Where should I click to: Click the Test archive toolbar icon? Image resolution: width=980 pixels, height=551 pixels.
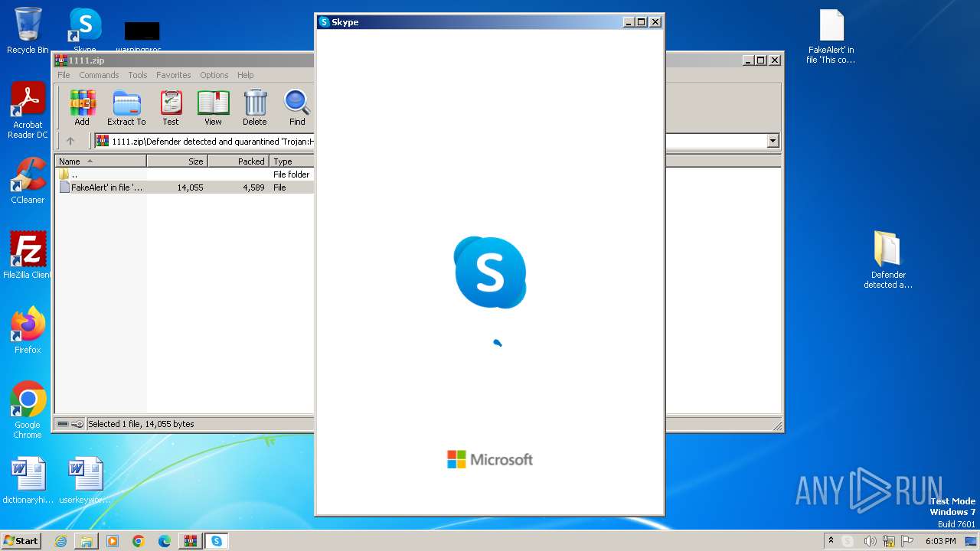[x=171, y=108]
